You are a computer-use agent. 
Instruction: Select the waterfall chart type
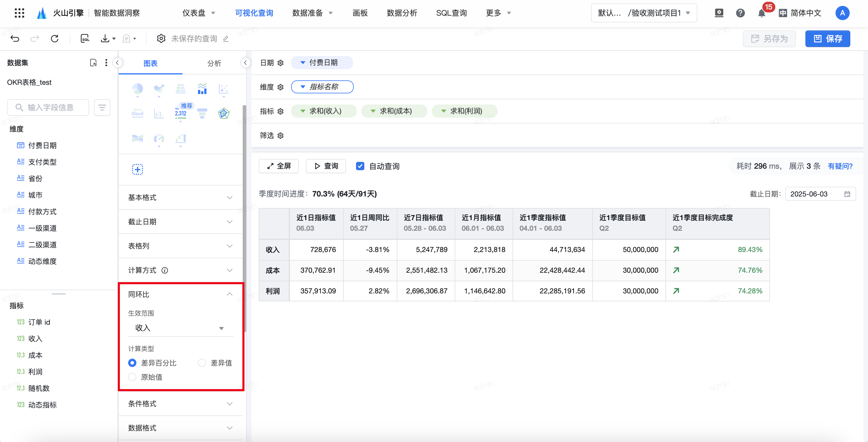(180, 138)
